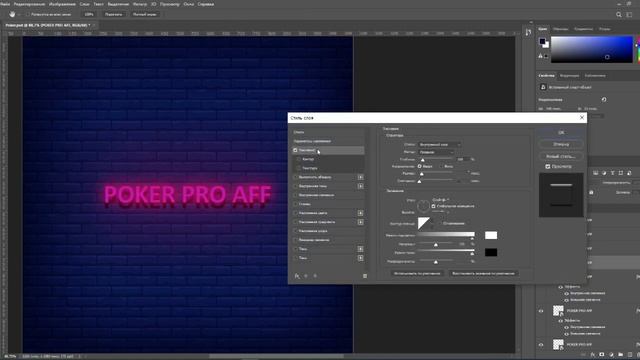This screenshot has height=360, width=640.
Task: Click Отмена in the Layer Style dialog
Action: (x=561, y=144)
